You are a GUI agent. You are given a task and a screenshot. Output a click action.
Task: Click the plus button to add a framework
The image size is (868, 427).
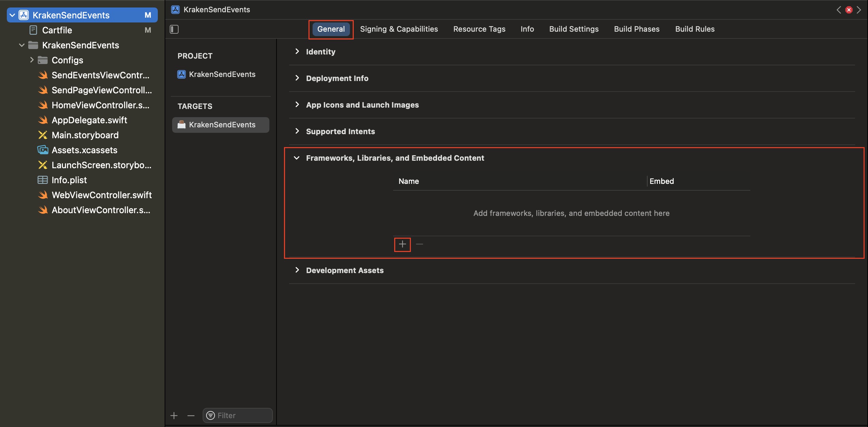[x=402, y=244]
